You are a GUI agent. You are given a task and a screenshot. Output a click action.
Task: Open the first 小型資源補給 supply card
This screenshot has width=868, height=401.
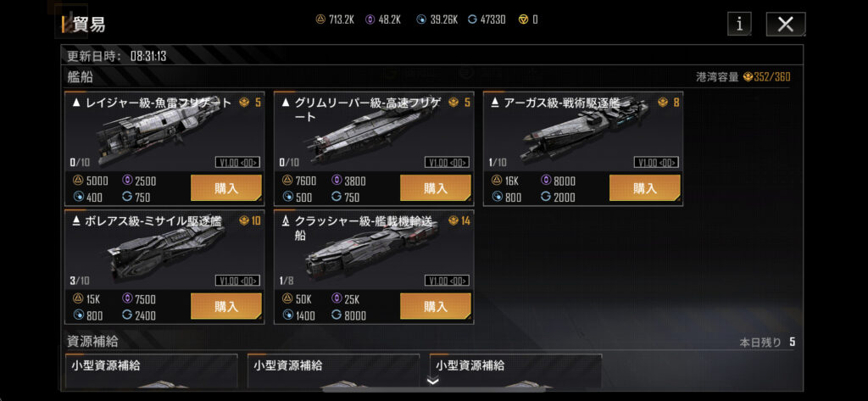coord(152,371)
